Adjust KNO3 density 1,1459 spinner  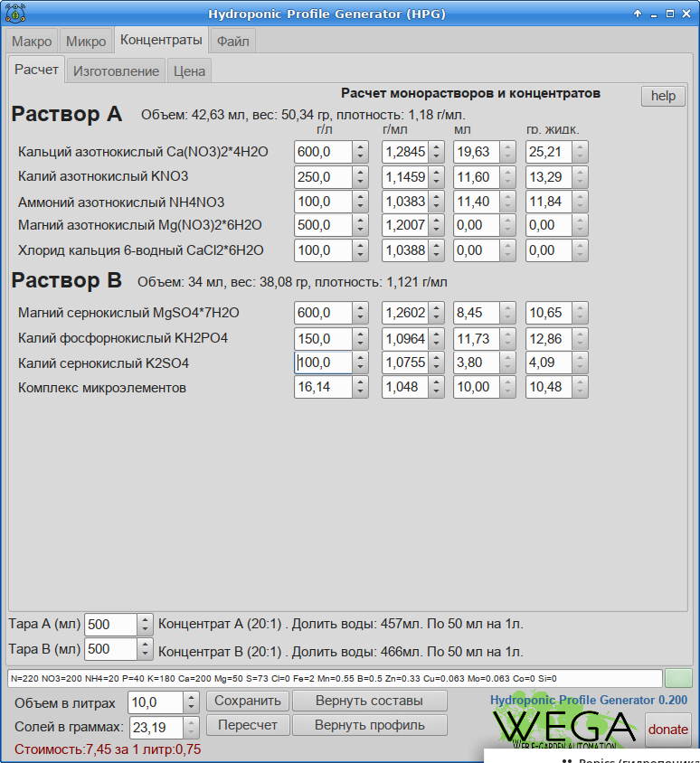436,177
